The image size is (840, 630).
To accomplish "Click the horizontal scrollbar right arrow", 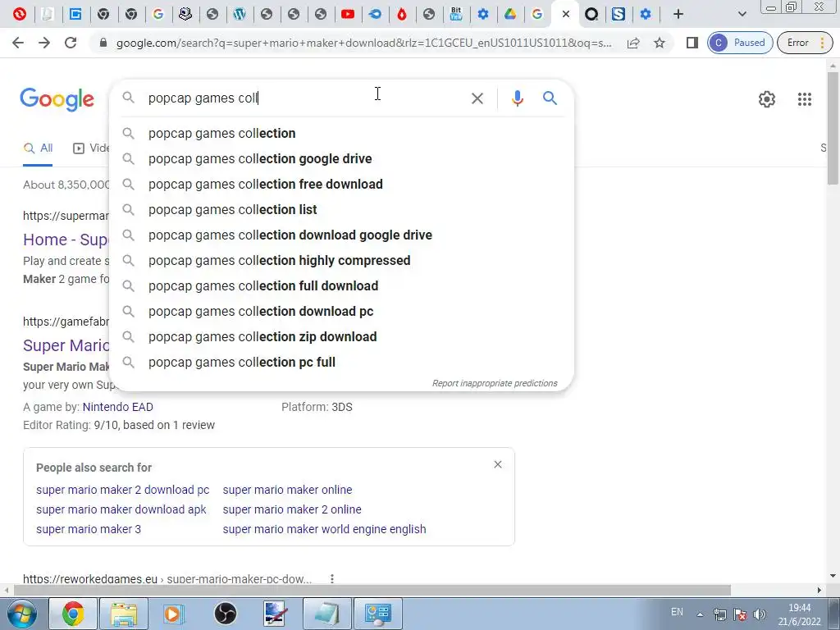I will [x=819, y=591].
